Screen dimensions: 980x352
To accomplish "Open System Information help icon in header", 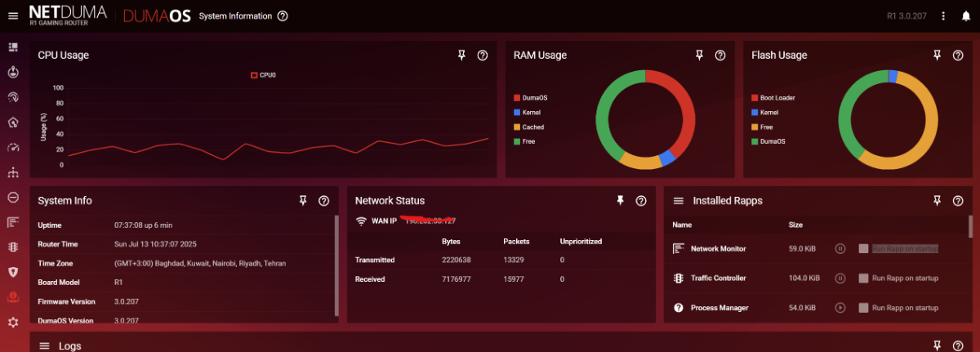I will pyautogui.click(x=283, y=16).
